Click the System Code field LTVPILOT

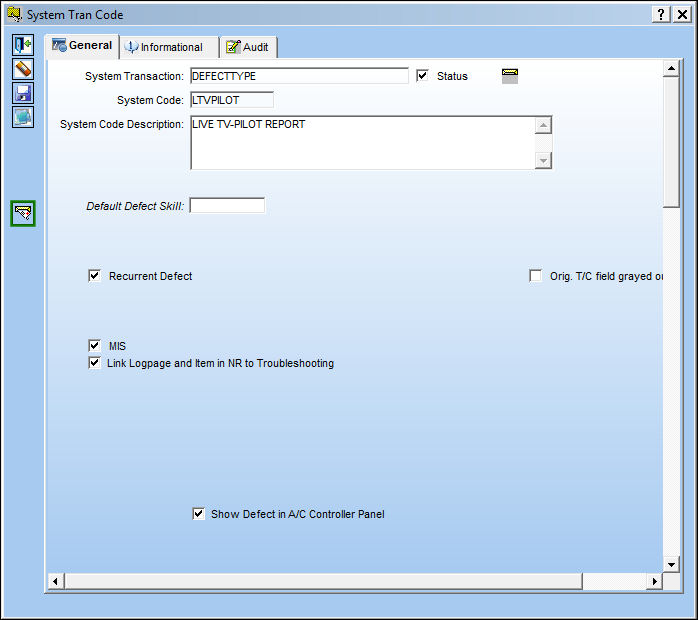232,100
